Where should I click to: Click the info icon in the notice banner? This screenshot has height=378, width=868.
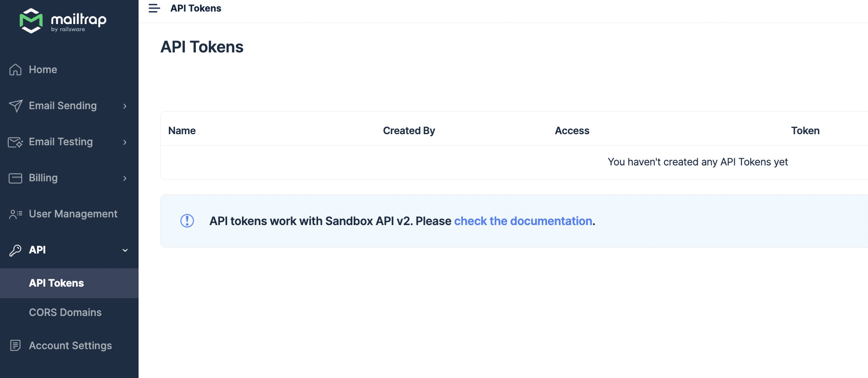point(187,221)
